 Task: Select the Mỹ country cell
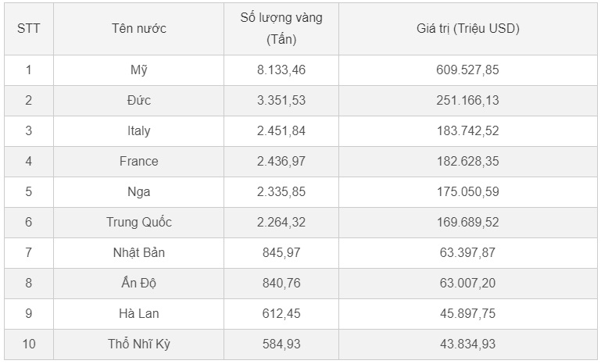(x=138, y=70)
